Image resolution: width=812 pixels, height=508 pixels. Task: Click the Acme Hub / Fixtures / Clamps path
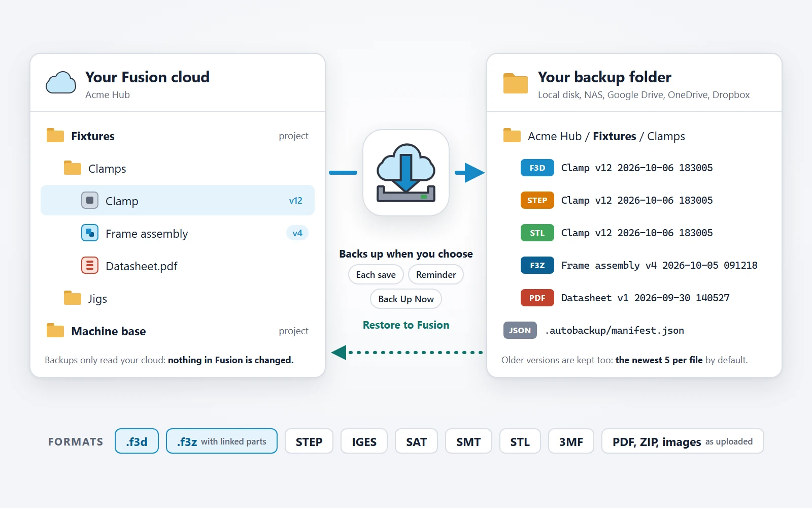(606, 136)
